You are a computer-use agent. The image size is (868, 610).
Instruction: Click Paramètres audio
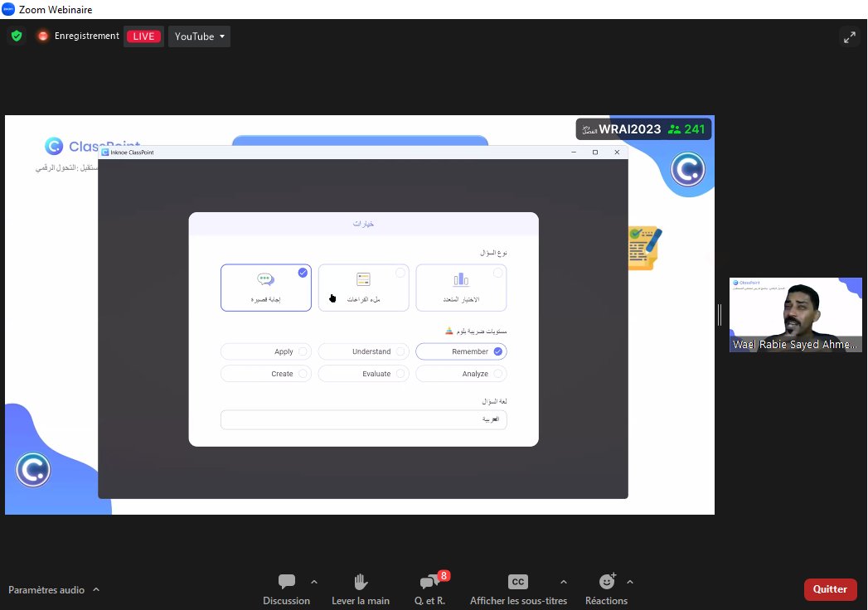coord(46,590)
